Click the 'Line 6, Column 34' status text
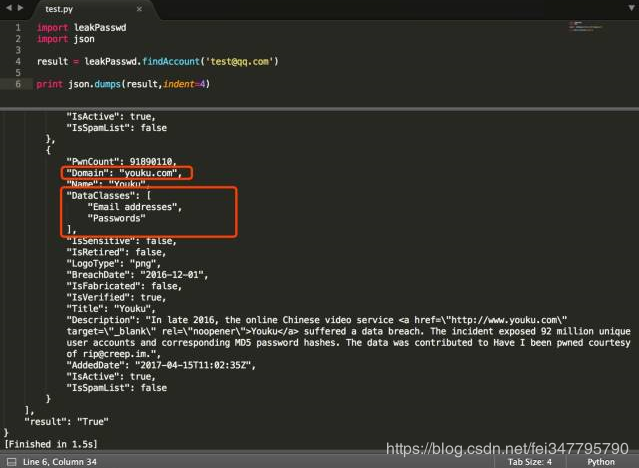The image size is (639, 468). point(59,462)
